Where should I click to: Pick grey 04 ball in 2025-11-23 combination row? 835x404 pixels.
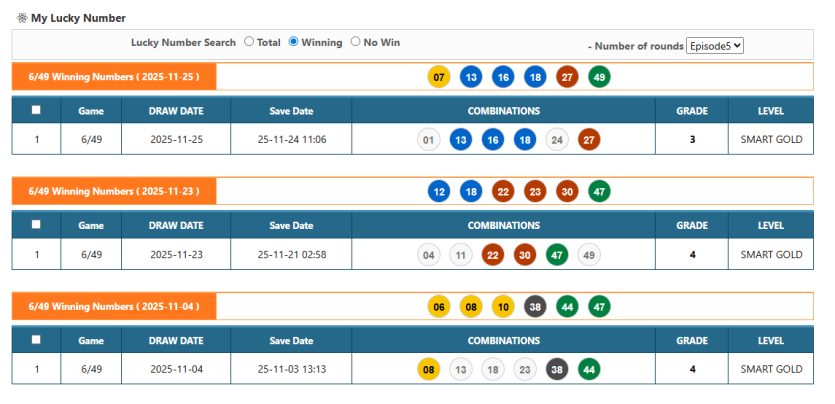428,255
